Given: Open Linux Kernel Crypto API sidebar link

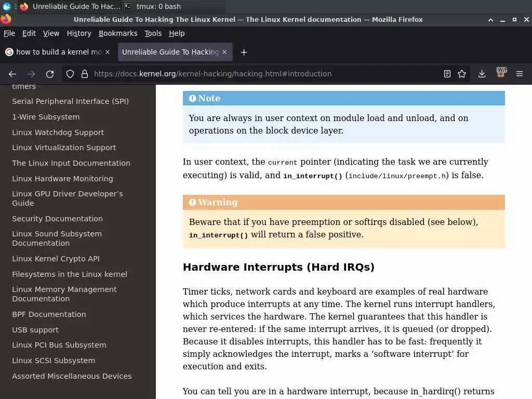Looking at the screenshot, I should tap(56, 259).
